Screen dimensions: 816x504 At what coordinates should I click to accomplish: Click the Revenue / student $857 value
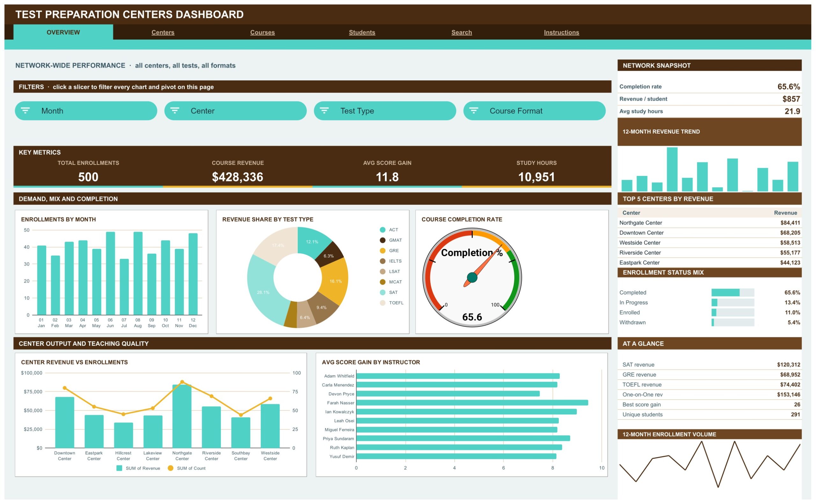click(x=791, y=99)
